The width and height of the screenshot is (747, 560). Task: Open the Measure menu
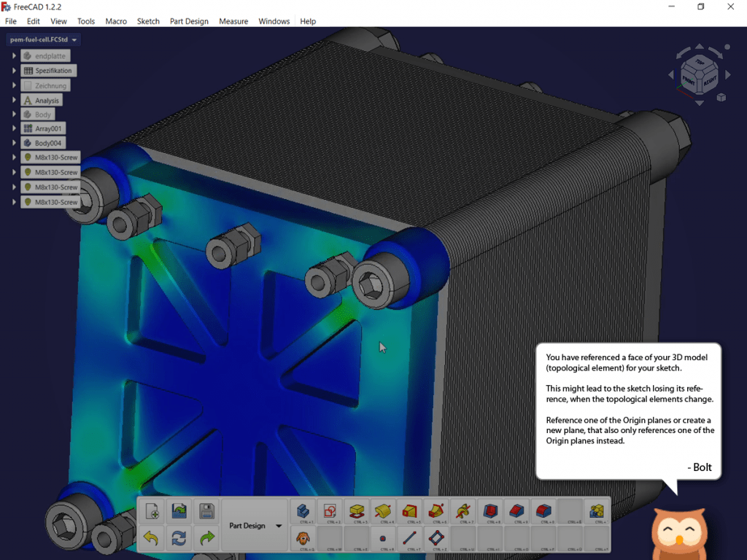233,21
